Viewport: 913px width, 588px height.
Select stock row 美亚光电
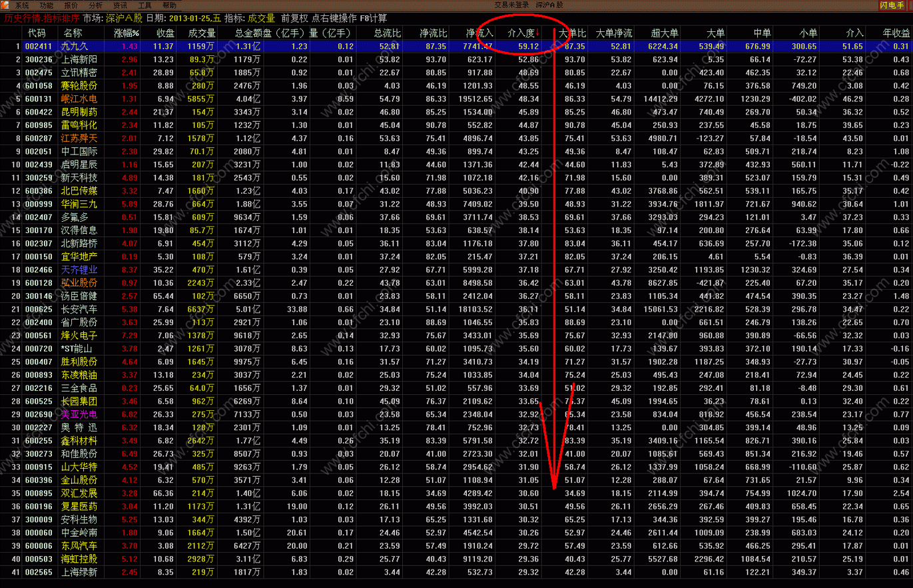pos(456,414)
